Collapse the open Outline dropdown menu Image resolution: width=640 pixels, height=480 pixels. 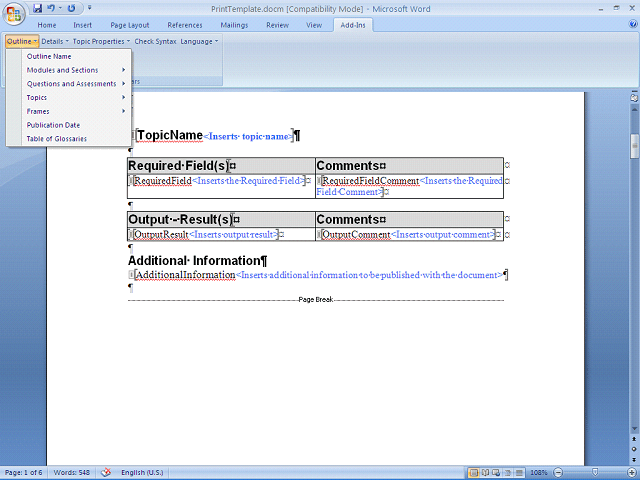[x=22, y=41]
